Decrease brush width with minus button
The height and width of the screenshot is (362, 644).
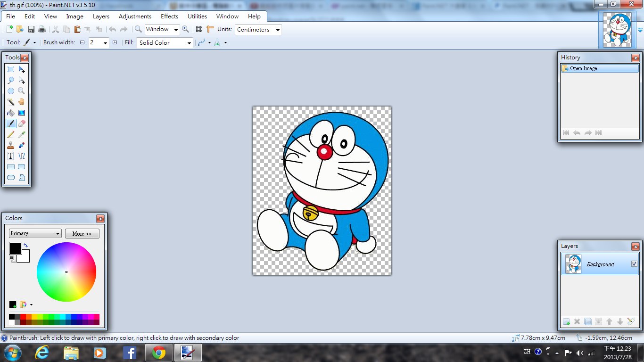click(82, 42)
